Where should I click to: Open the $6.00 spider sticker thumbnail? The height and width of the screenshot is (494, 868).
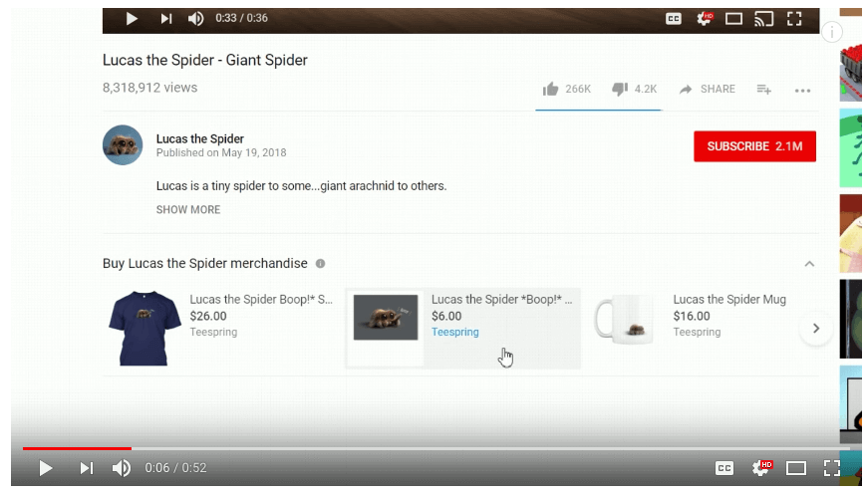pyautogui.click(x=386, y=318)
